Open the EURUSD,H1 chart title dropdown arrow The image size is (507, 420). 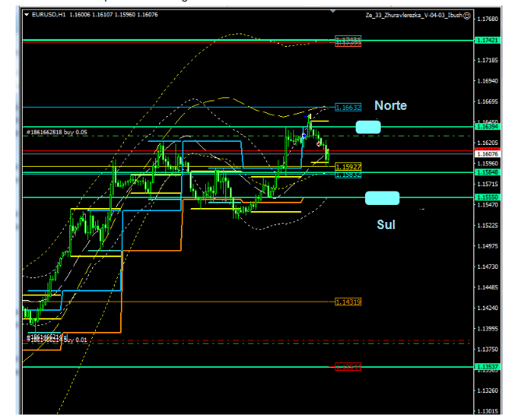click(x=26, y=15)
